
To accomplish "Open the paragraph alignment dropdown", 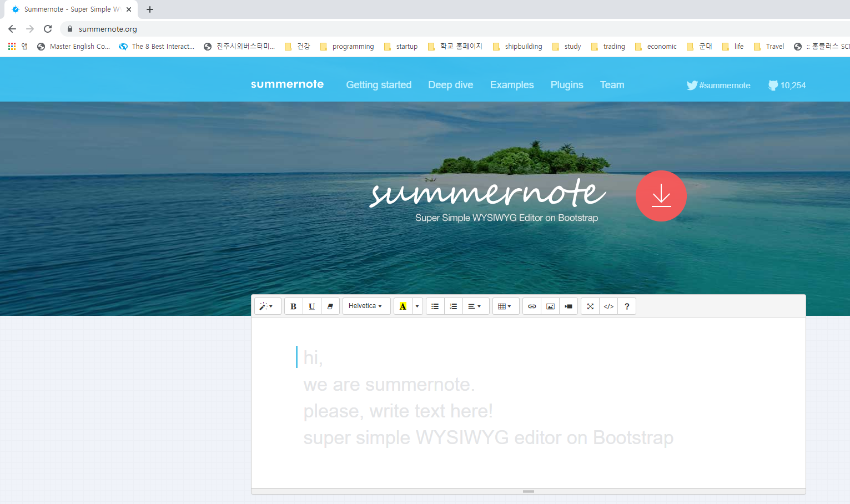I will [476, 306].
